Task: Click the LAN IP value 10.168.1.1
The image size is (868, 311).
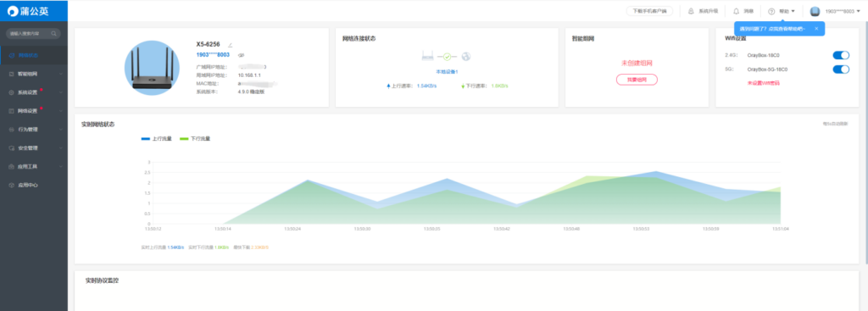Action: pyautogui.click(x=249, y=75)
